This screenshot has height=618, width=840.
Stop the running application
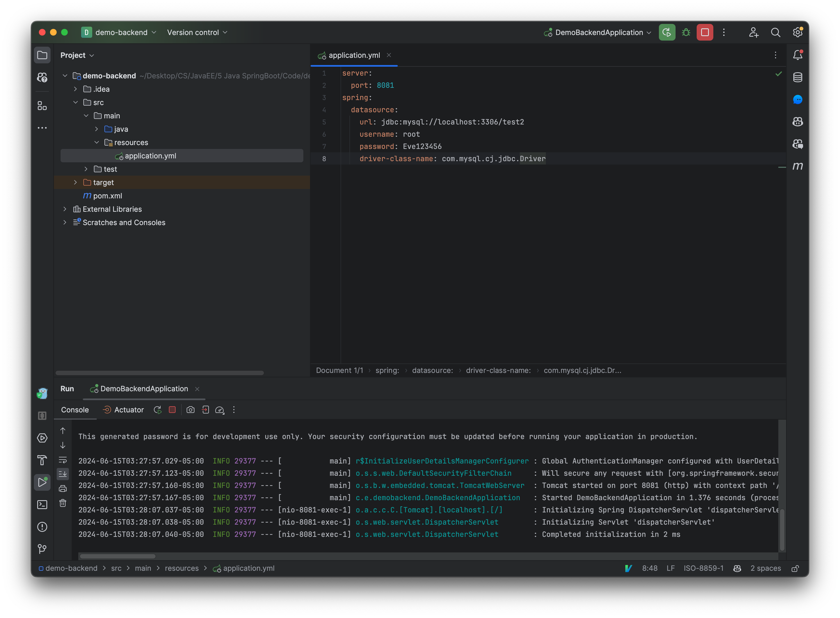[172, 410]
